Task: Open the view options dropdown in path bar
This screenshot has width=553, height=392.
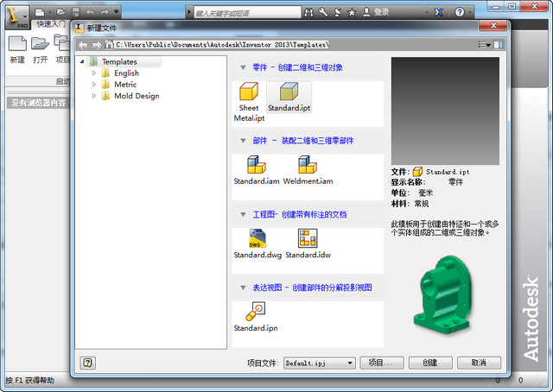Action: (x=484, y=45)
